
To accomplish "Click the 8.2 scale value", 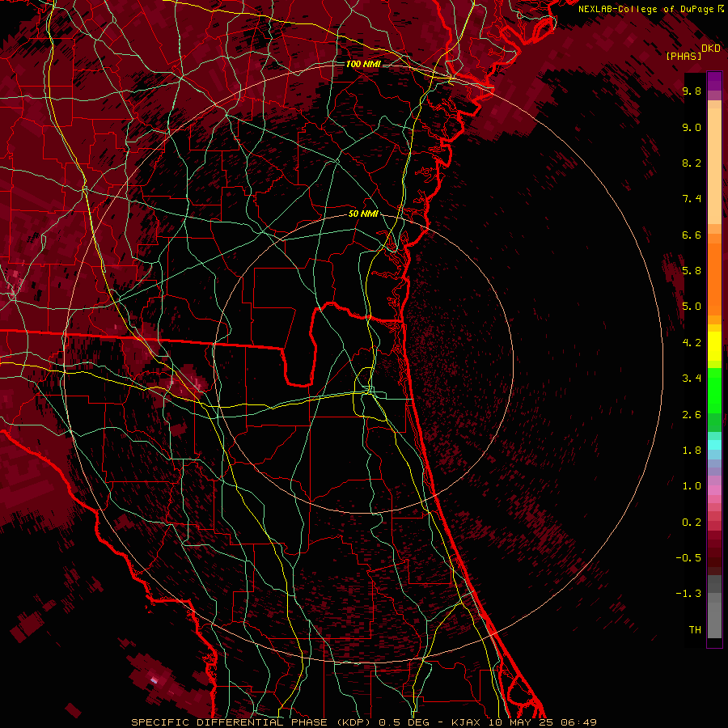I will [692, 163].
